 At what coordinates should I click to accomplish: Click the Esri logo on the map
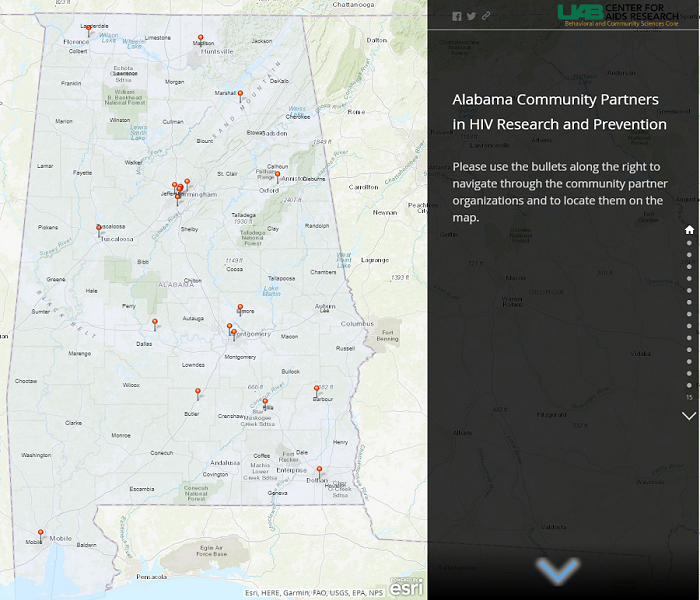pyautogui.click(x=407, y=588)
